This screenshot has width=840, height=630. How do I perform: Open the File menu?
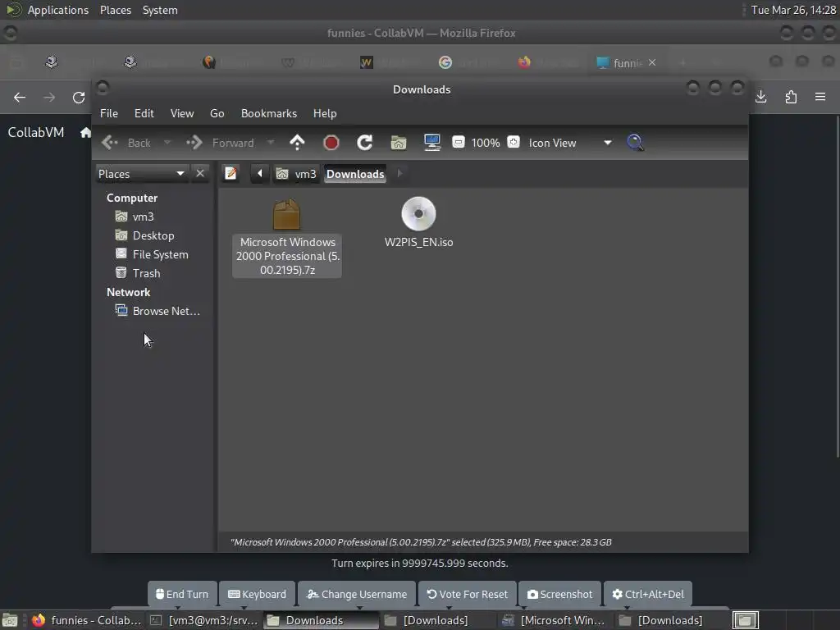pyautogui.click(x=109, y=113)
